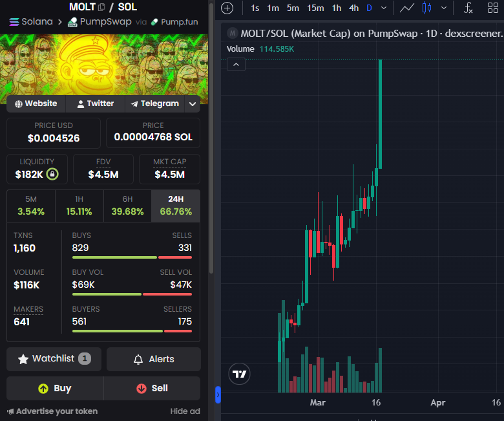Open the indicators fx icon

pyautogui.click(x=468, y=8)
